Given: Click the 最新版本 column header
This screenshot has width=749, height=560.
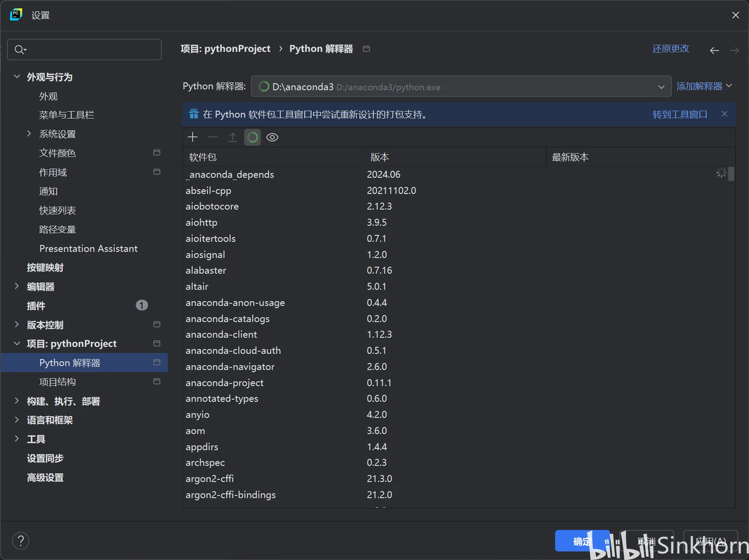Looking at the screenshot, I should (640, 157).
